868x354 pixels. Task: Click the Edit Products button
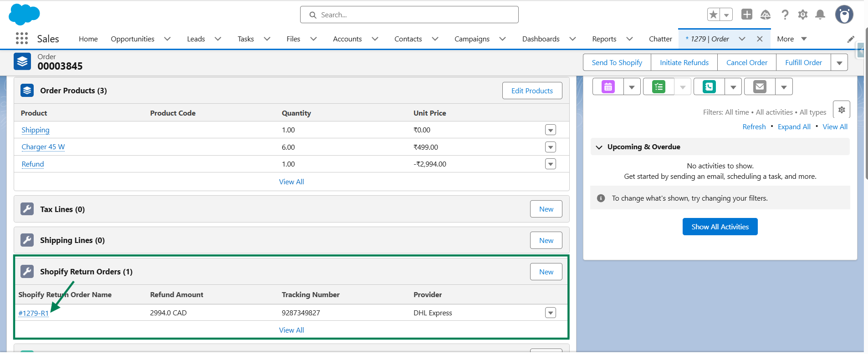tap(532, 91)
